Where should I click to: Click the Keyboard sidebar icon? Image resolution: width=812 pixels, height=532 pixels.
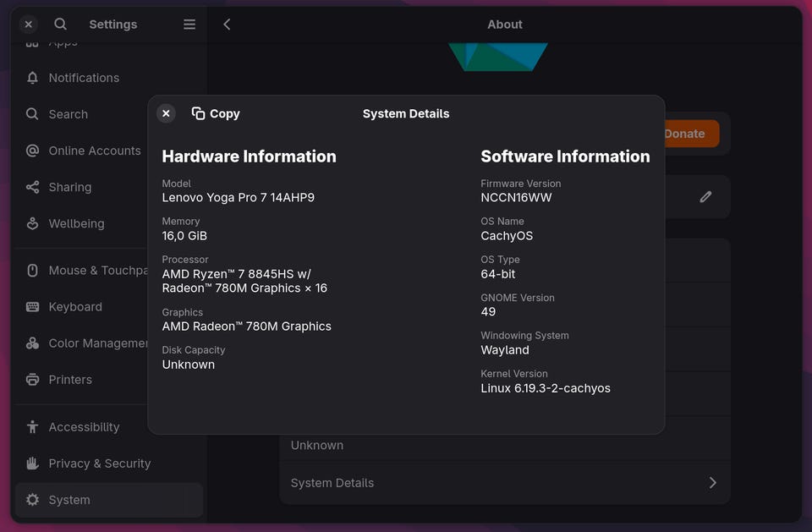[x=32, y=307]
